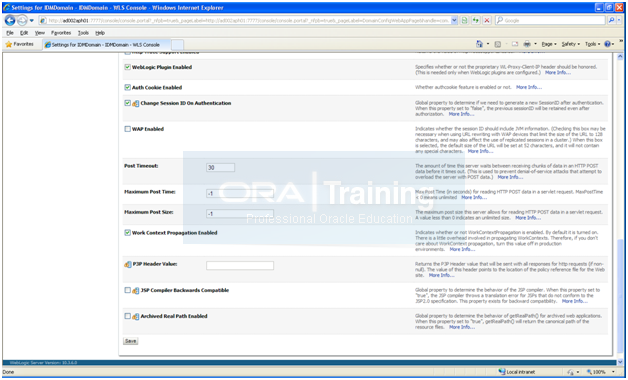Click the address bar URL field
628x380 pixels.
(x=248, y=20)
